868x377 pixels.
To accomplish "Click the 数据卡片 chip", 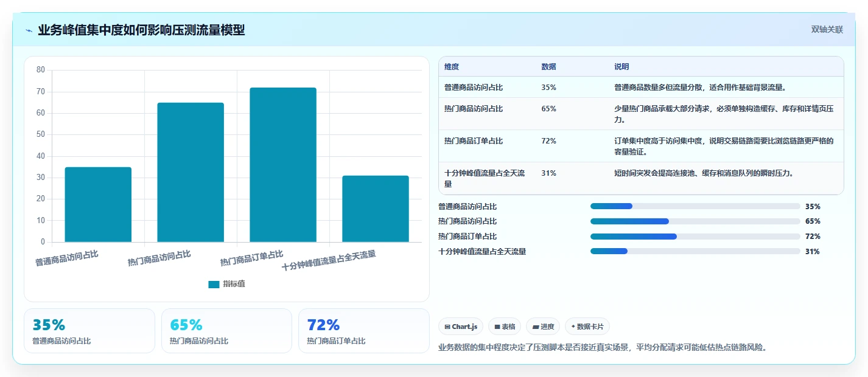I will [587, 327].
